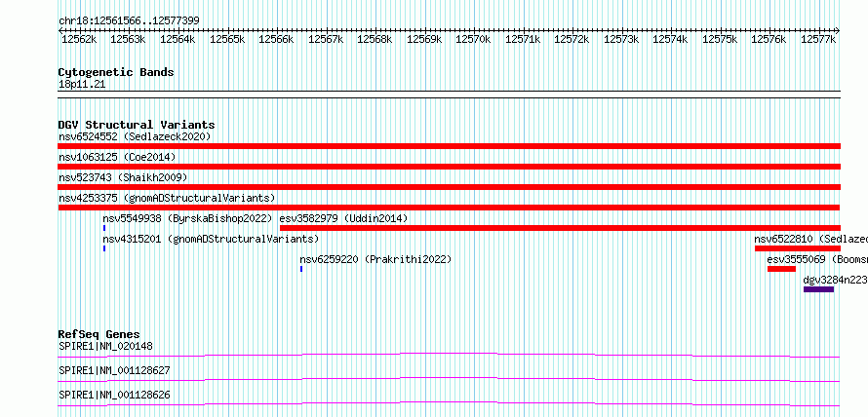
Task: Select the small blue marker under nsv4315201
Action: 104,248
